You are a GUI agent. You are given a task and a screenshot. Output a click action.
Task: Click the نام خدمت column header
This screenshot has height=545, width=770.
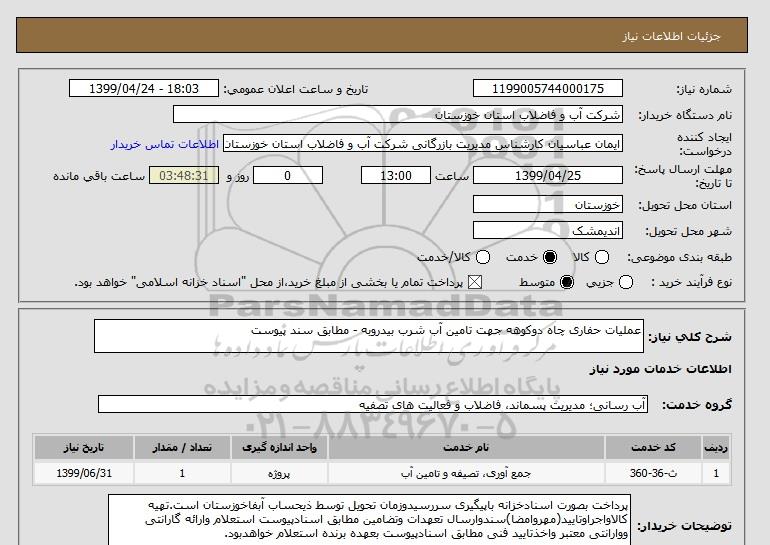(466, 448)
